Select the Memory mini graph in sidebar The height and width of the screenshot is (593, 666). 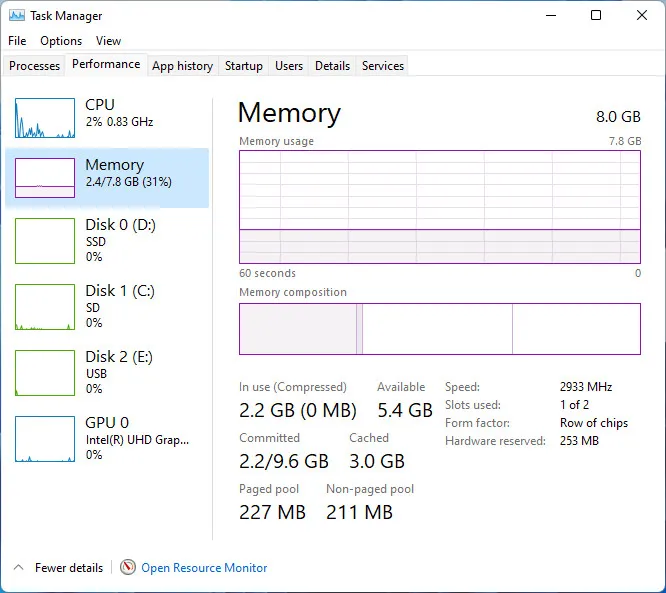pyautogui.click(x=45, y=178)
